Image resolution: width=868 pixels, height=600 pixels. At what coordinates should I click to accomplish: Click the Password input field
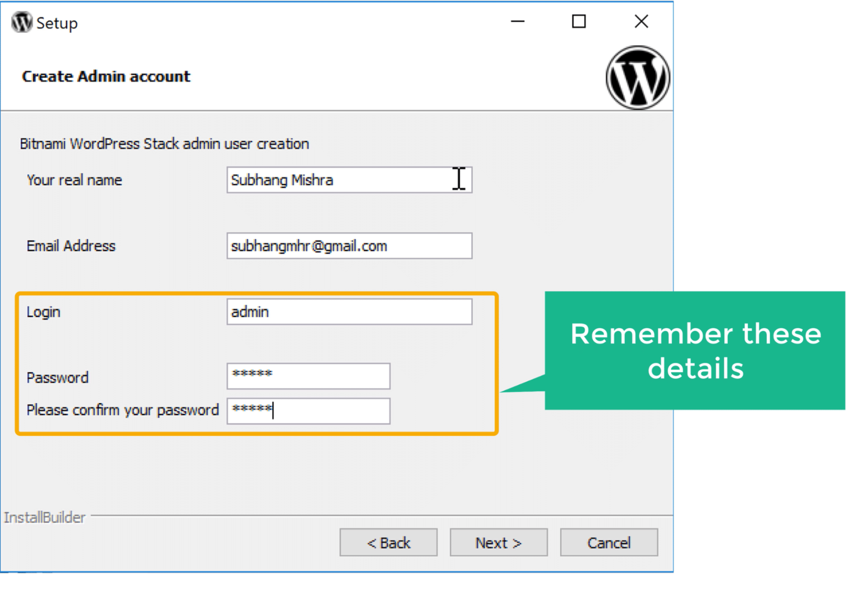tap(308, 376)
